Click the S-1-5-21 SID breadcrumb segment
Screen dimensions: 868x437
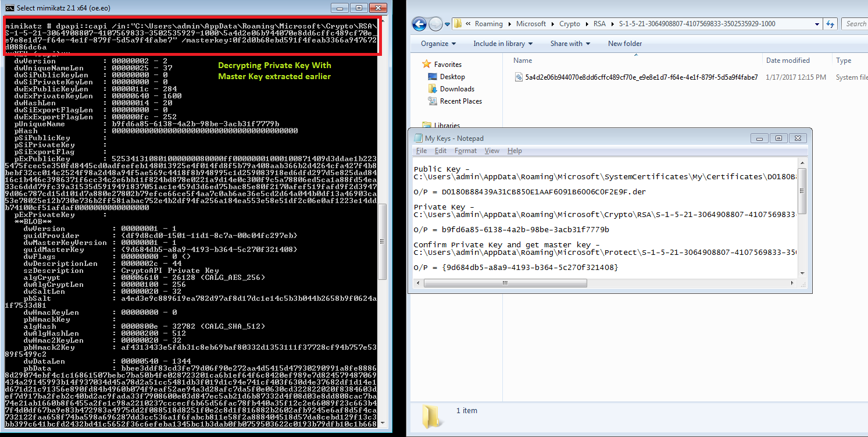(696, 24)
